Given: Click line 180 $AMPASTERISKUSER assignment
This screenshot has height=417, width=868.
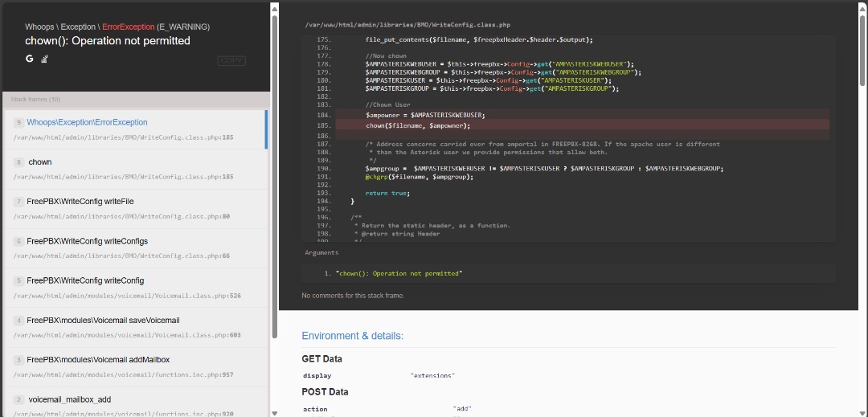Looking at the screenshot, I should [489, 80].
